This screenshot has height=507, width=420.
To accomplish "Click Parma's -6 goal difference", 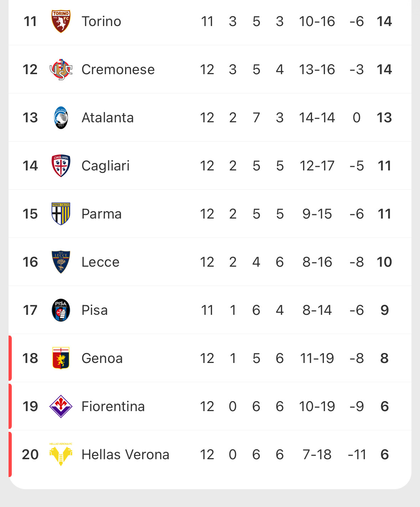I will 357,214.
